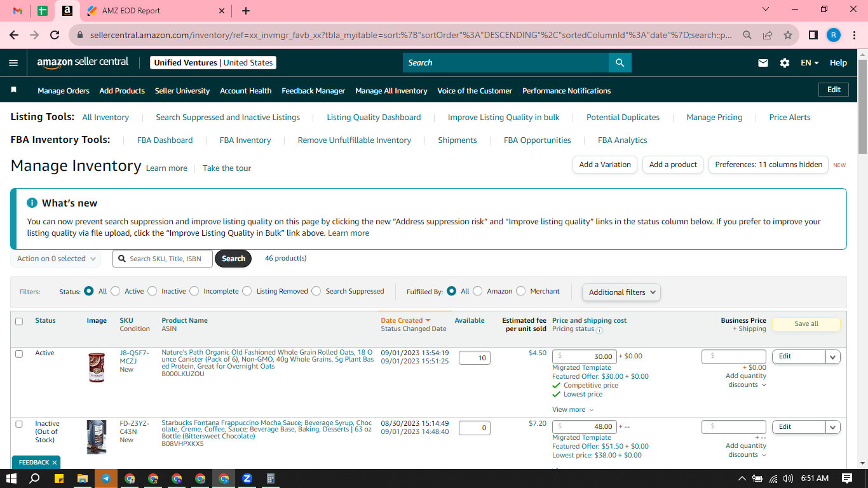868x488 pixels.
Task: Open the Edit dropdown arrow for Nature's Path
Action: pos(833,357)
